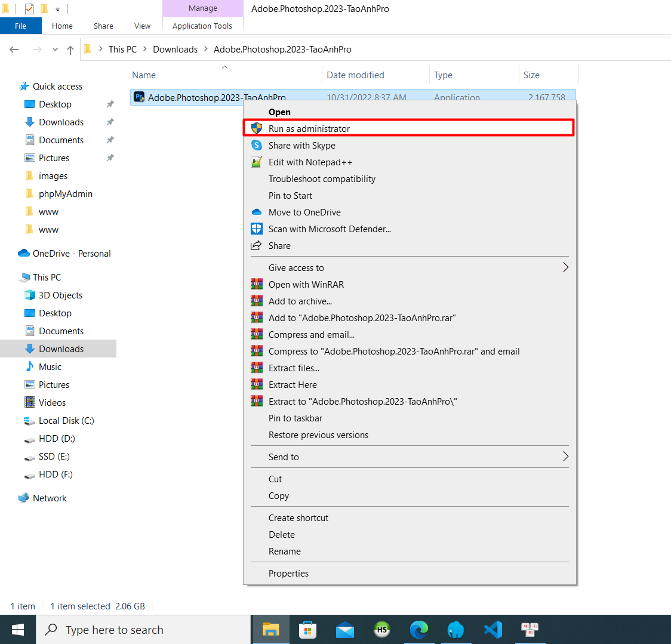This screenshot has height=644, width=671.
Task: Open the Application Tools tab
Action: click(202, 26)
